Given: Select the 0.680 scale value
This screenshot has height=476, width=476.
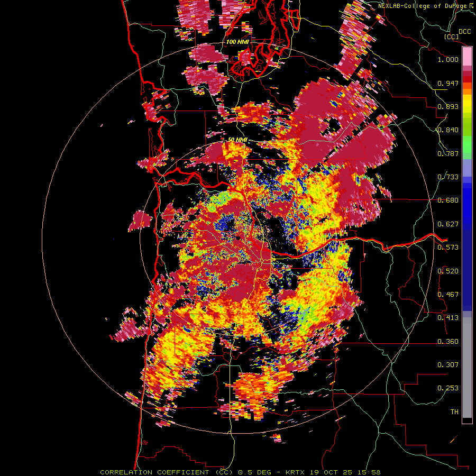Looking at the screenshot, I should coord(448,200).
